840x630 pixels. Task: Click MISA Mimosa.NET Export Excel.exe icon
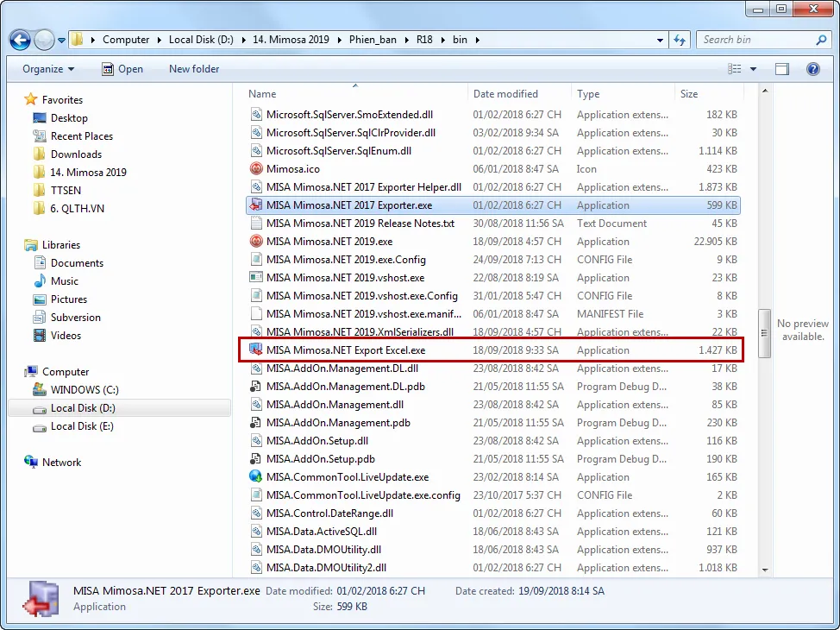pos(256,350)
